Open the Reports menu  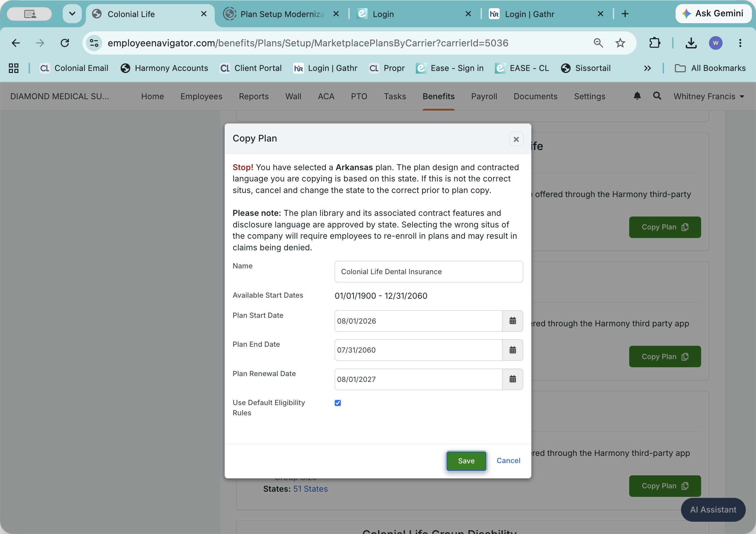click(x=254, y=97)
